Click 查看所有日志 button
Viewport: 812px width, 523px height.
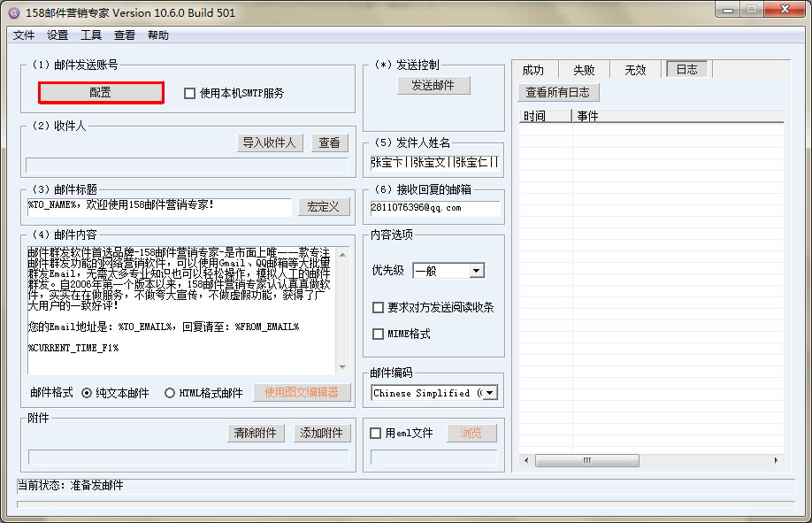click(x=558, y=92)
